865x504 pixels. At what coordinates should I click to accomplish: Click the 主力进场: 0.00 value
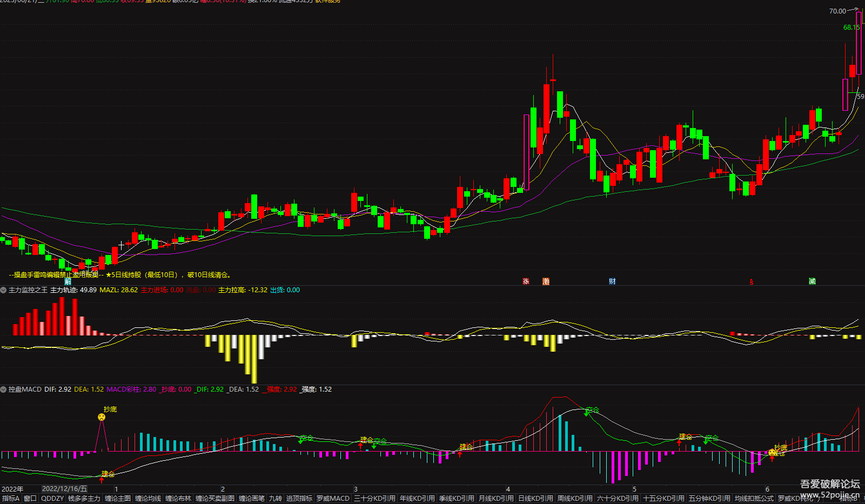click(162, 290)
